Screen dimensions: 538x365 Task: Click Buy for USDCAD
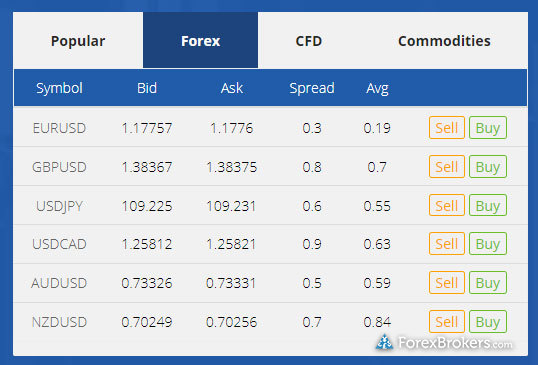pos(488,244)
